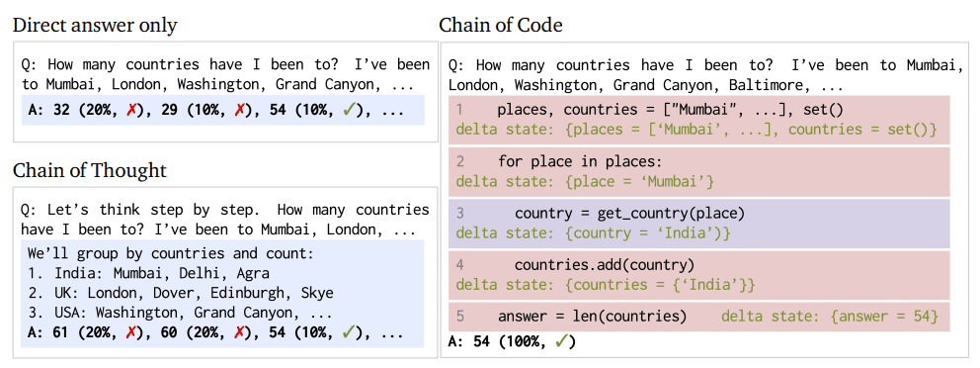Click the countries.add(country) code line
The height and width of the screenshot is (368, 980).
point(605,265)
